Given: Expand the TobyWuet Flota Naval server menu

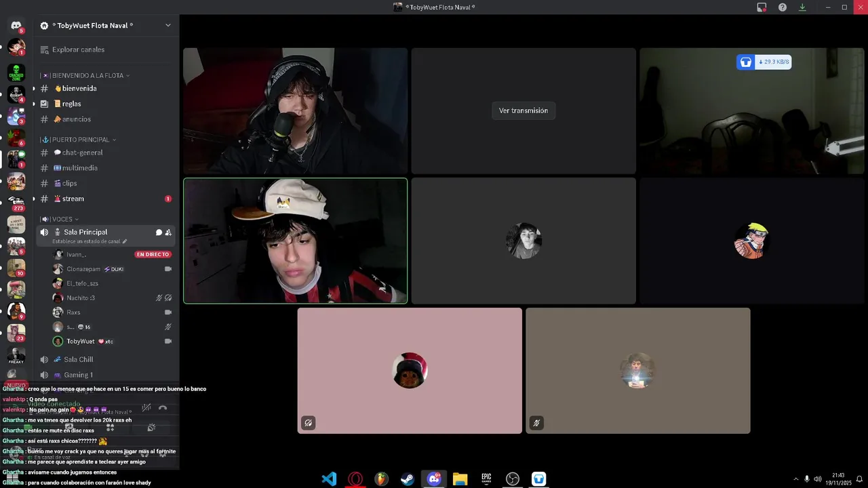Looking at the screenshot, I should [x=168, y=26].
